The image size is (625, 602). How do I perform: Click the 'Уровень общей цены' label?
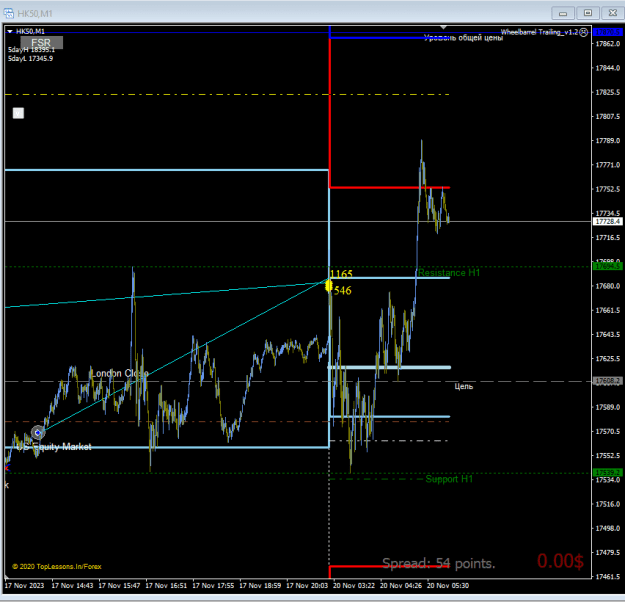tap(464, 38)
